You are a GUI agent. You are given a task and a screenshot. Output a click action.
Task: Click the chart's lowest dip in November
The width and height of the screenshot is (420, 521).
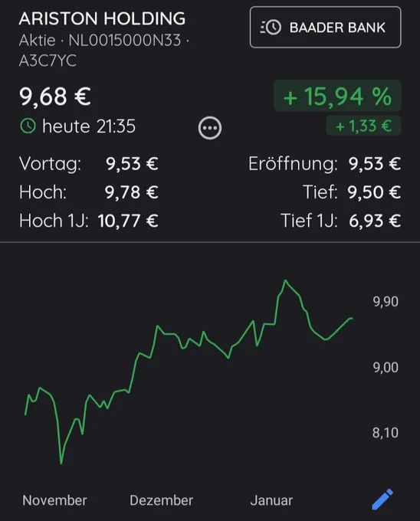61,463
